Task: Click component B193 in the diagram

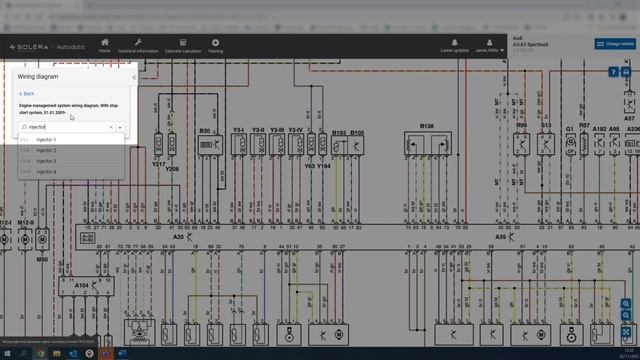Action: pos(339,146)
